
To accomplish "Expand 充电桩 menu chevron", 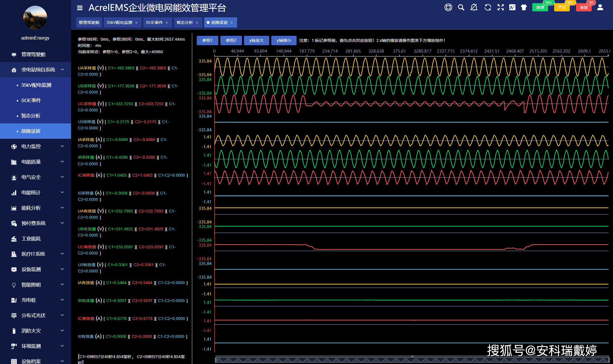I will tap(62, 300).
